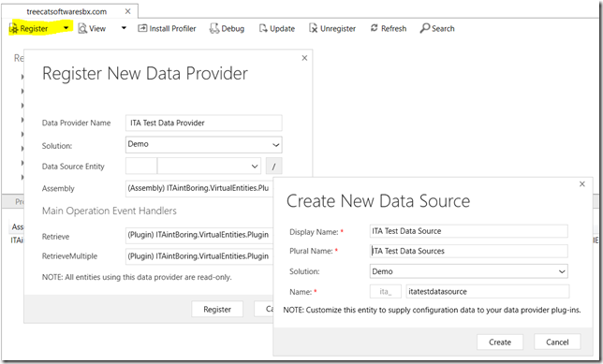Viewport: 603px width, 364px height.
Task: Click the Refresh toolbar button
Action: click(x=389, y=28)
